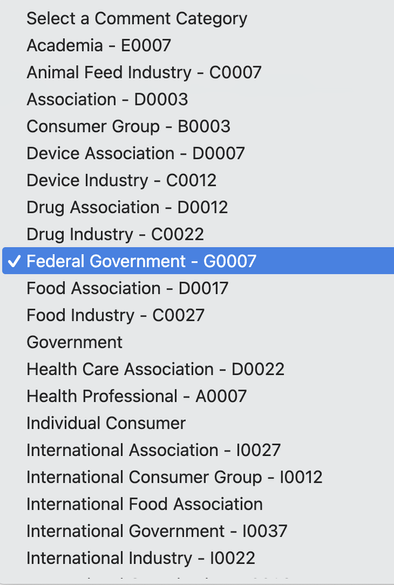Viewport: 394px width, 585px height.
Task: Select the plain Government option
Action: coord(198,342)
